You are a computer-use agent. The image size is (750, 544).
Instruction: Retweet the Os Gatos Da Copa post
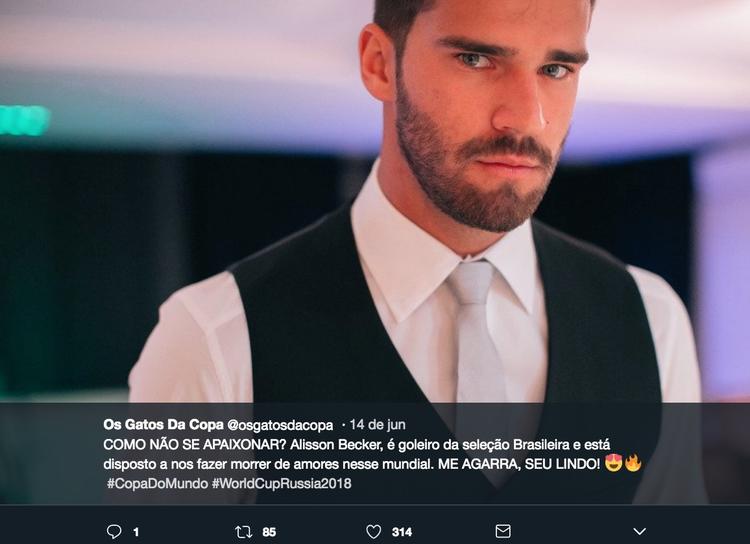(x=243, y=531)
